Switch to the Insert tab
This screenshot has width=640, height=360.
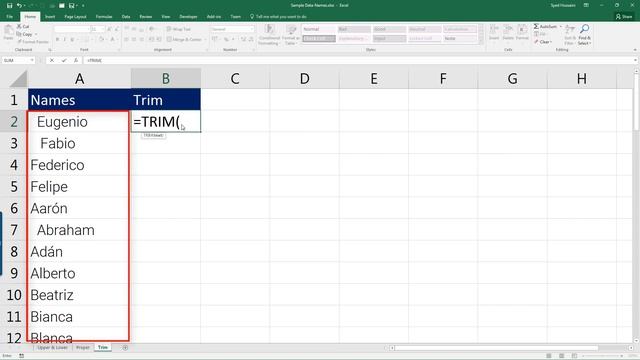tap(50, 17)
